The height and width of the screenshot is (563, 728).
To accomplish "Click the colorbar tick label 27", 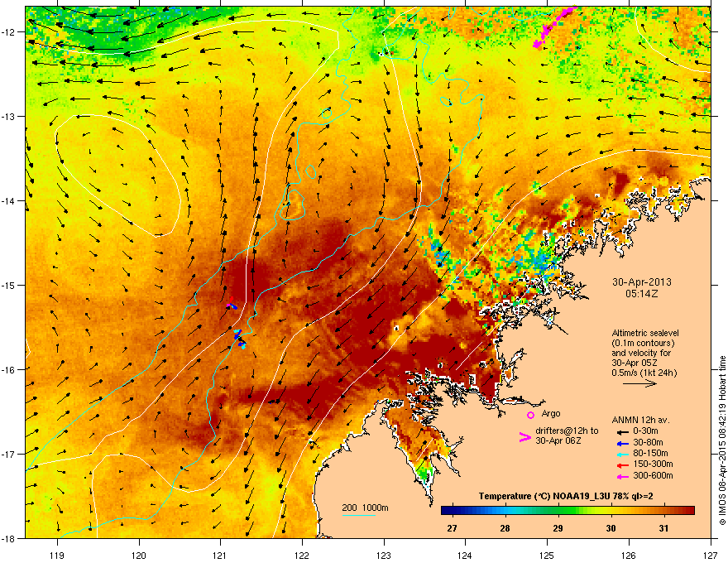I will [x=452, y=528].
